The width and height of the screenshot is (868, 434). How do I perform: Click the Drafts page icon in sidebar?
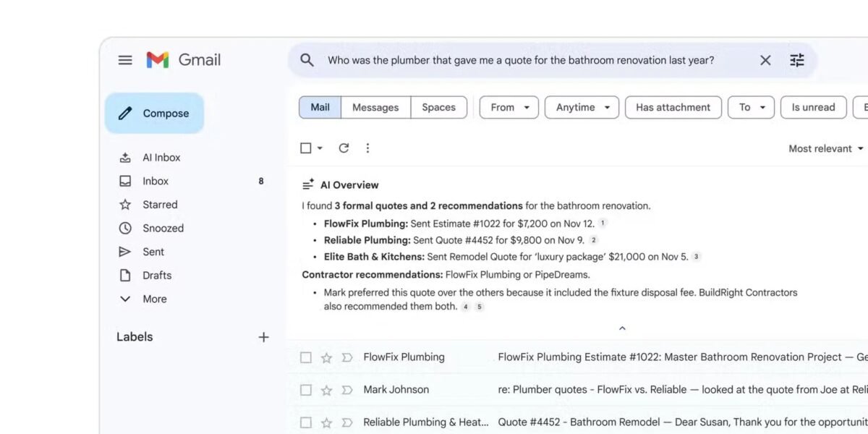(125, 275)
